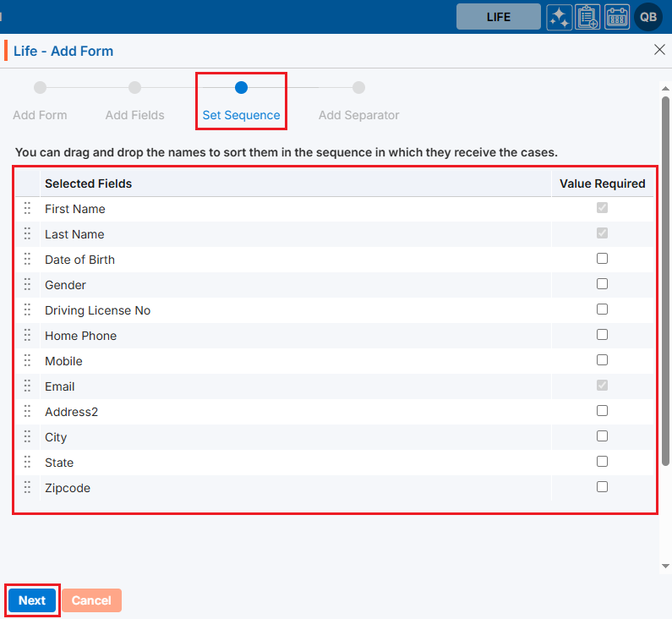This screenshot has width=672, height=619.
Task: Click the scrollbar down arrow
Action: pyautogui.click(x=665, y=566)
